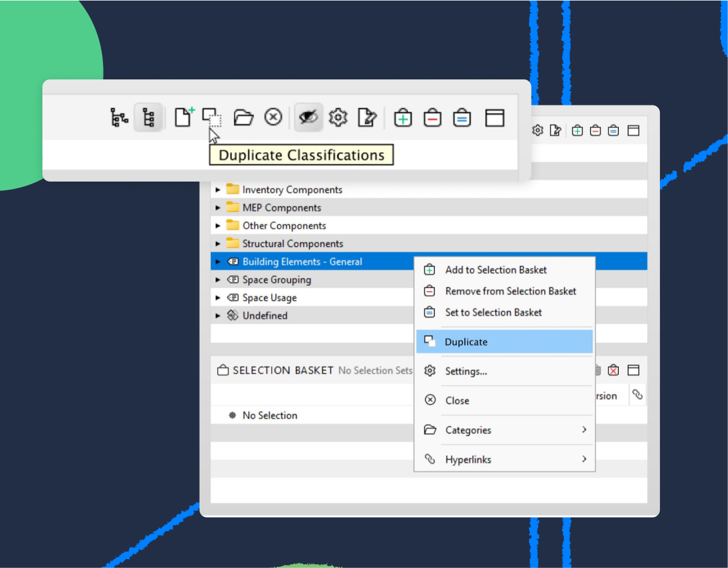Open the Categories submenu
Image resolution: width=728 pixels, height=568 pixels.
pyautogui.click(x=504, y=430)
